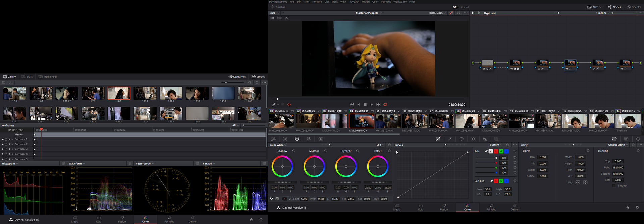Toggle bypass color grades in viewer
Image resolution: width=644 pixels, height=224 pixels.
451,13
